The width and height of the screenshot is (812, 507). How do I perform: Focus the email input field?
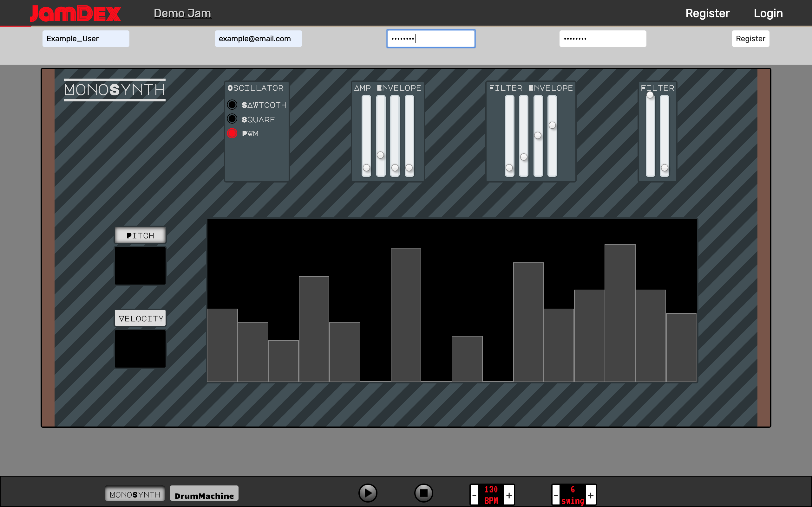click(x=258, y=39)
